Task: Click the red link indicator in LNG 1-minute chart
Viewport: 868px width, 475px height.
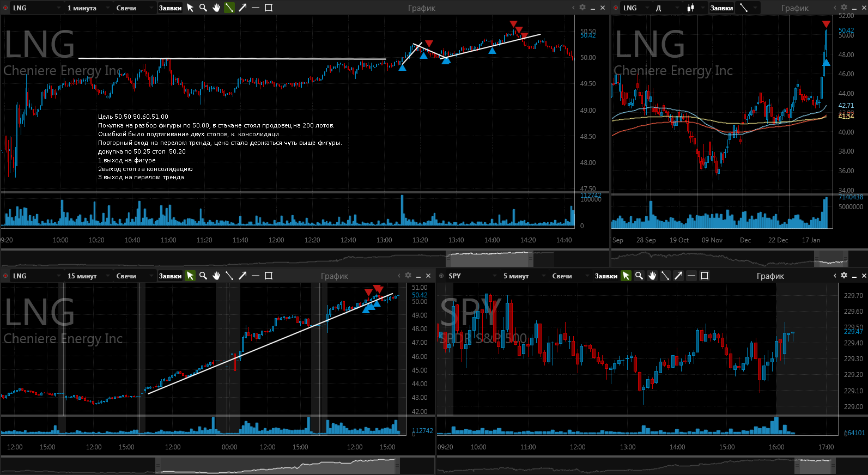Action: 5,8
